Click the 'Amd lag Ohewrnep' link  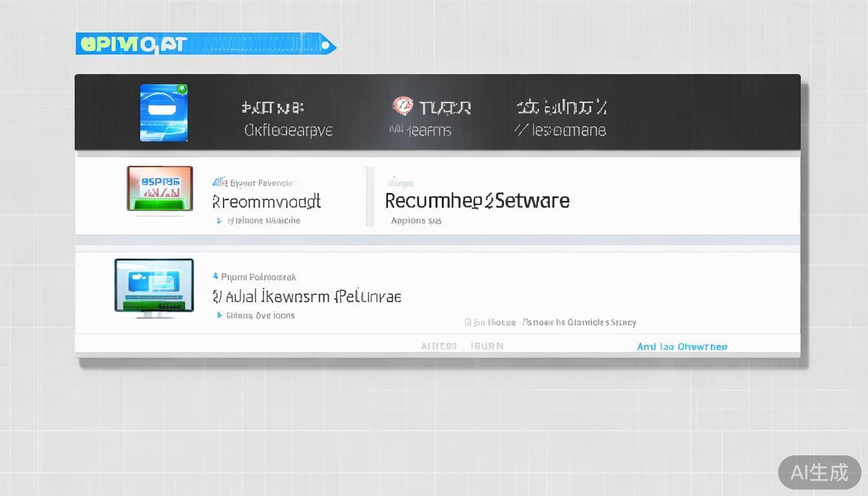click(681, 347)
